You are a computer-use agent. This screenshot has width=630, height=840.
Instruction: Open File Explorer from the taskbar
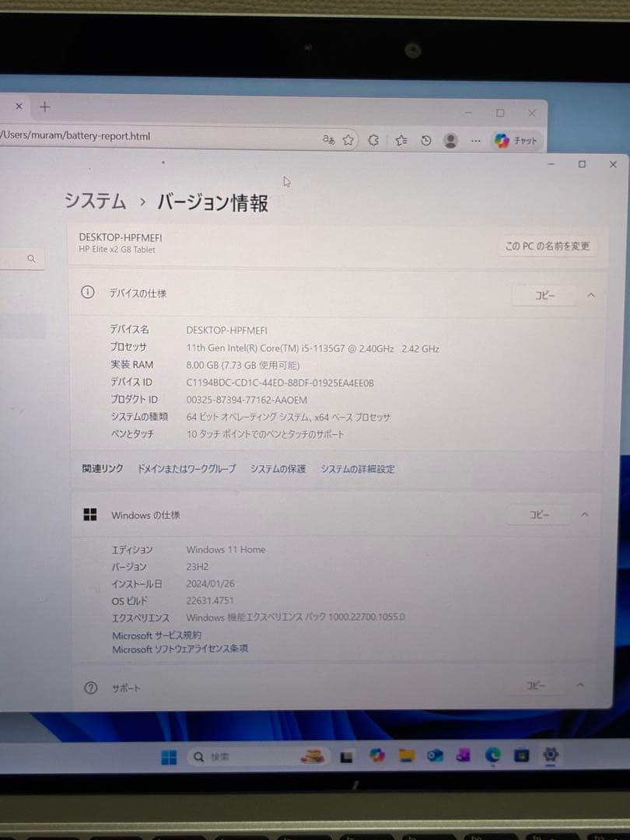(x=405, y=754)
